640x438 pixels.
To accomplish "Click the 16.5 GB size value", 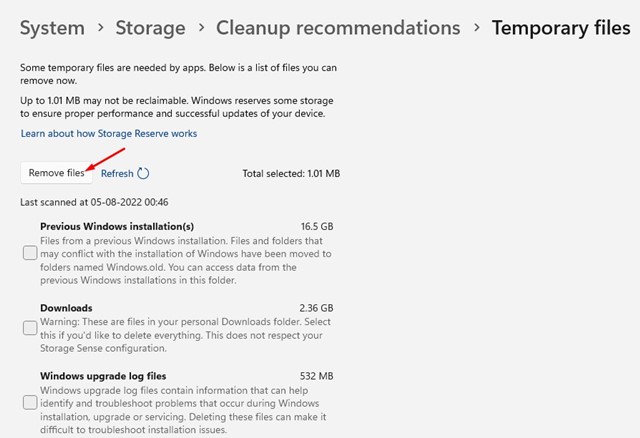I will [316, 226].
